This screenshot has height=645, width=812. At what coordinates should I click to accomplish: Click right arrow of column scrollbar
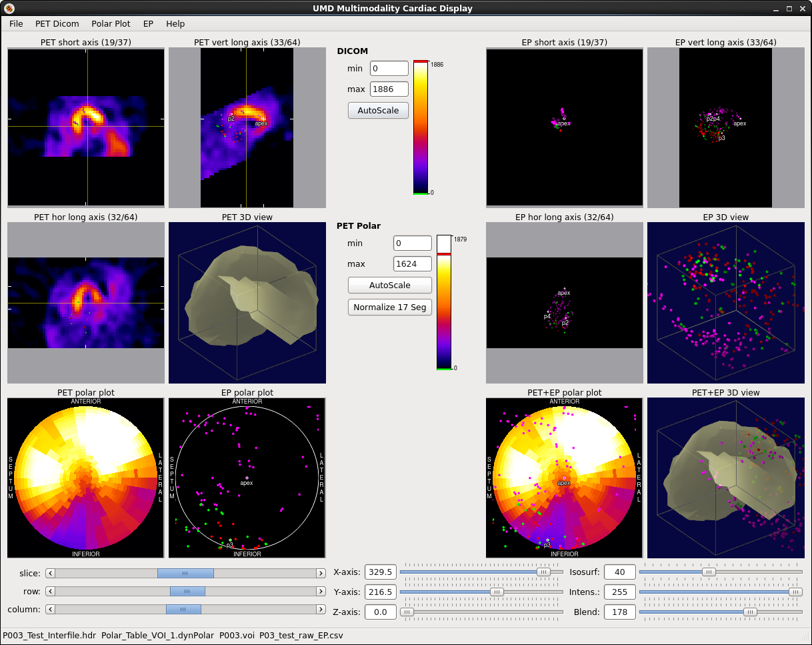[321, 609]
